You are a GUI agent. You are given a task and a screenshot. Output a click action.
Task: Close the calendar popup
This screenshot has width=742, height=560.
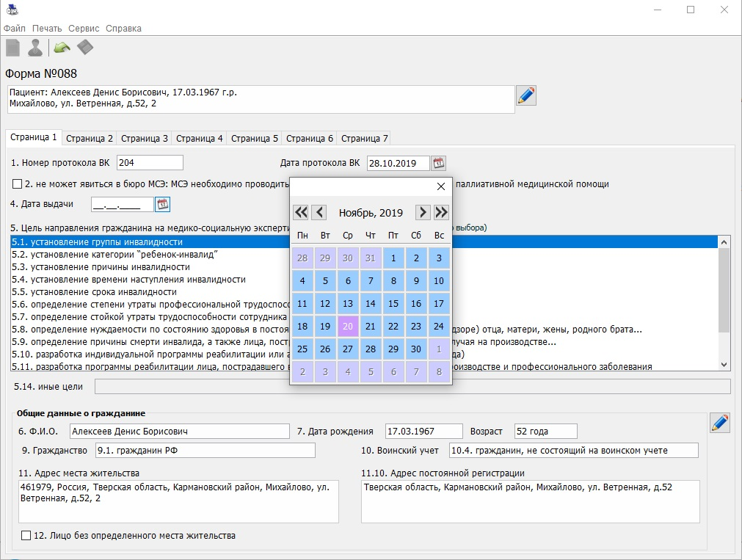coord(440,186)
